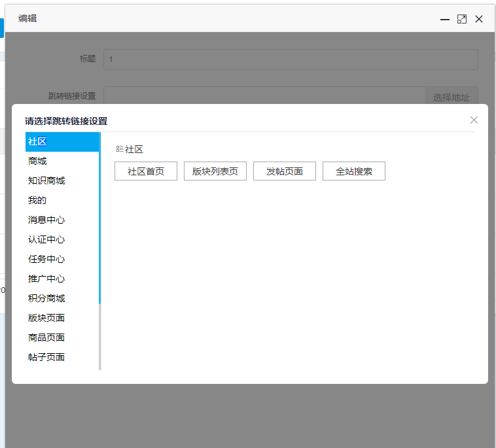This screenshot has height=448, width=496.
Task: Select the 任务中心 category
Action: pos(62,259)
